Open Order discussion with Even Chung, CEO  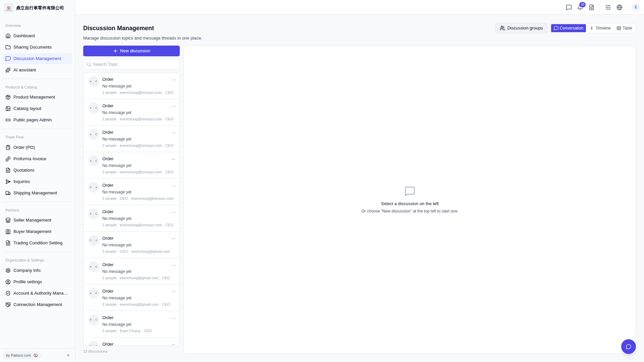[x=131, y=324]
